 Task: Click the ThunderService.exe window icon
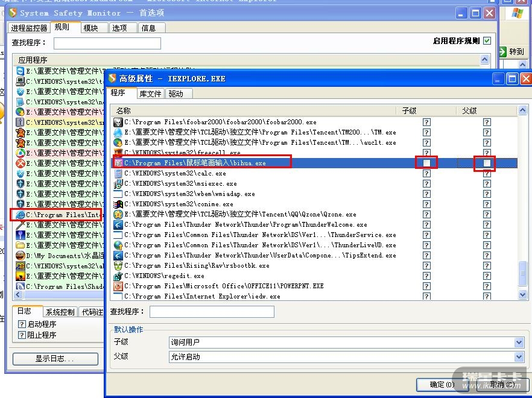pyautogui.click(x=118, y=235)
